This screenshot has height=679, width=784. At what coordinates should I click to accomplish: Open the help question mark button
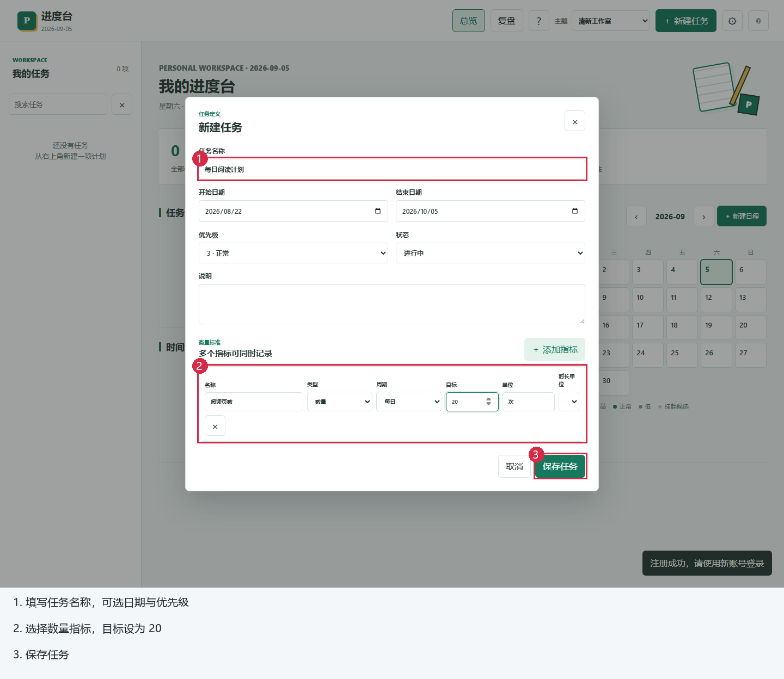[539, 21]
